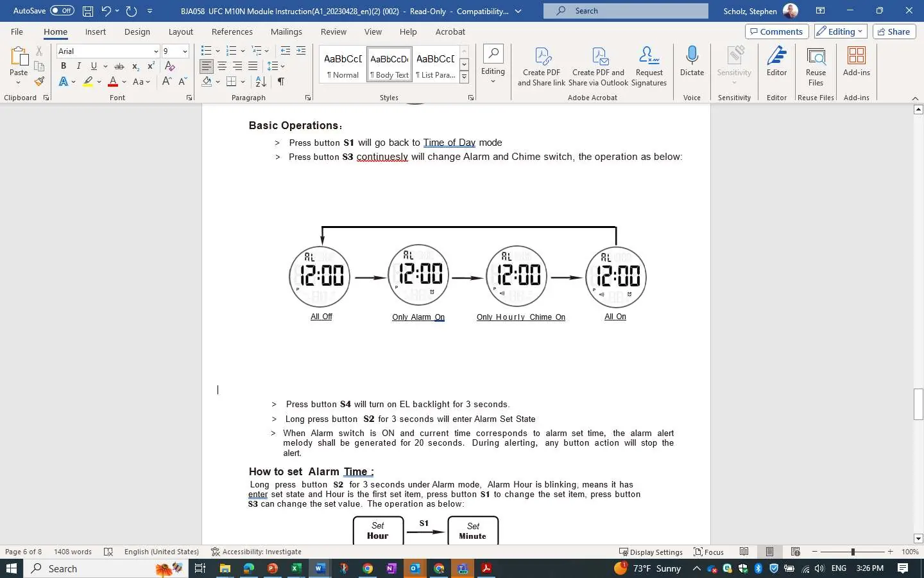
Task: Open the font size dropdown
Action: [x=185, y=51]
